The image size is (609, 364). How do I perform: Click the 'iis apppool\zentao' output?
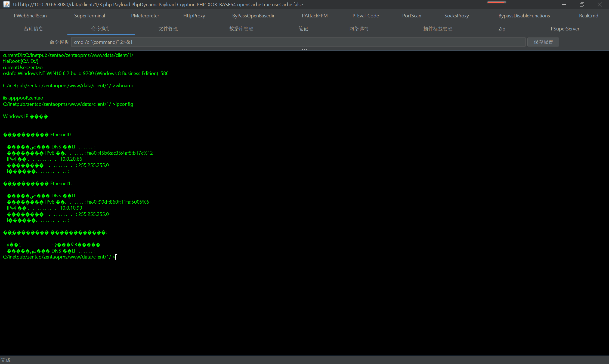(23, 98)
